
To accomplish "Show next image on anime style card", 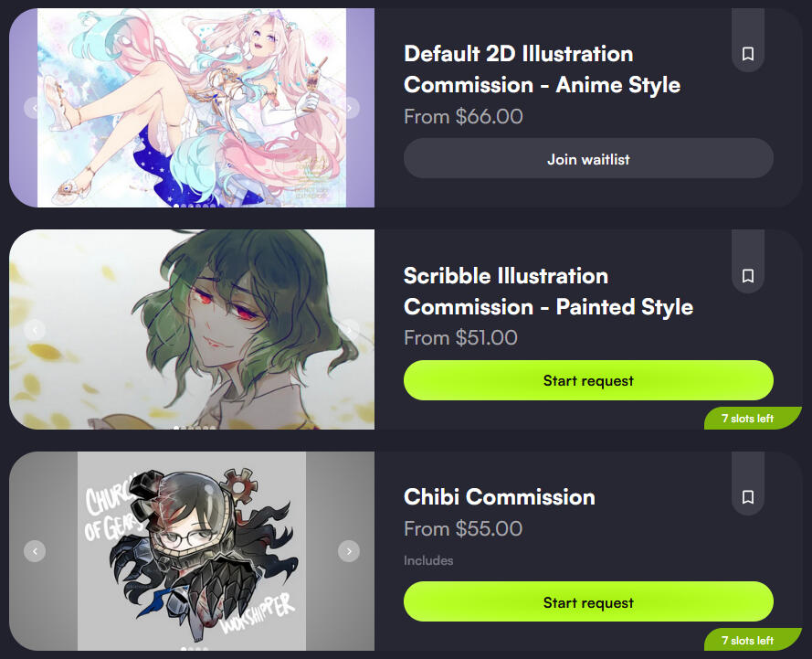I will point(349,108).
